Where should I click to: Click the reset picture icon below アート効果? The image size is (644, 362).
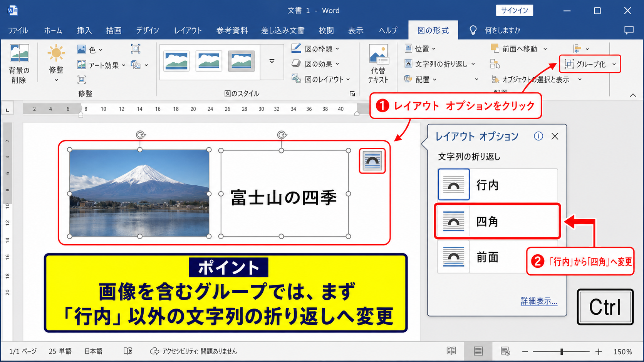click(81, 80)
